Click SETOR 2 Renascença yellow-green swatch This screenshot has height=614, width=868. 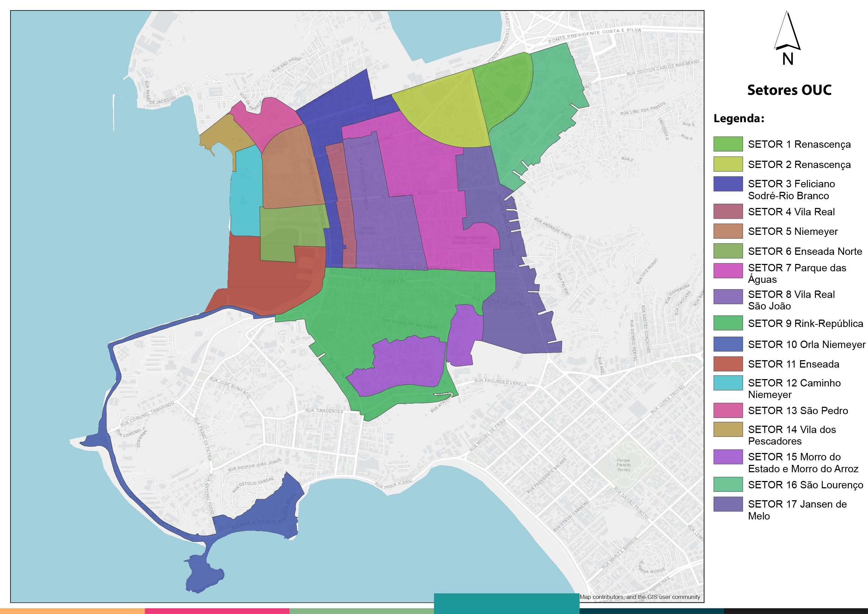click(728, 164)
